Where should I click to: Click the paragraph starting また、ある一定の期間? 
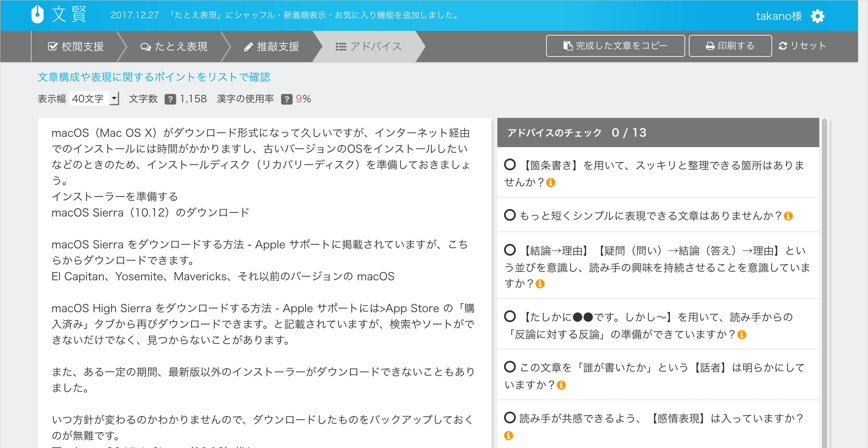pyautogui.click(x=263, y=380)
